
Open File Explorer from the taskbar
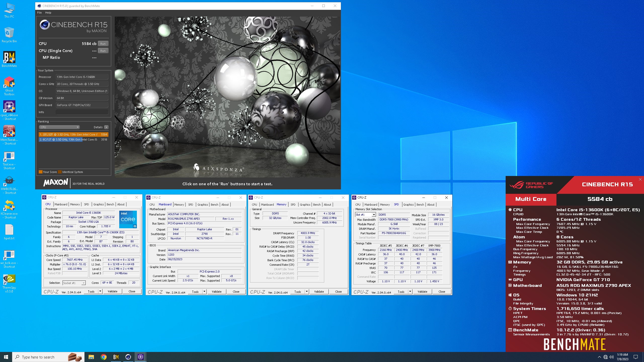tap(91, 357)
